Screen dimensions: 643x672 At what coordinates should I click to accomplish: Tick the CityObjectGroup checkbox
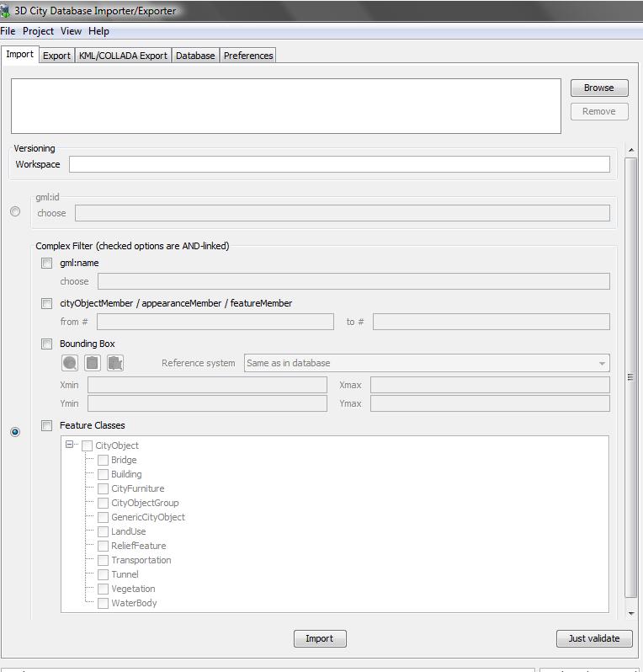click(103, 503)
